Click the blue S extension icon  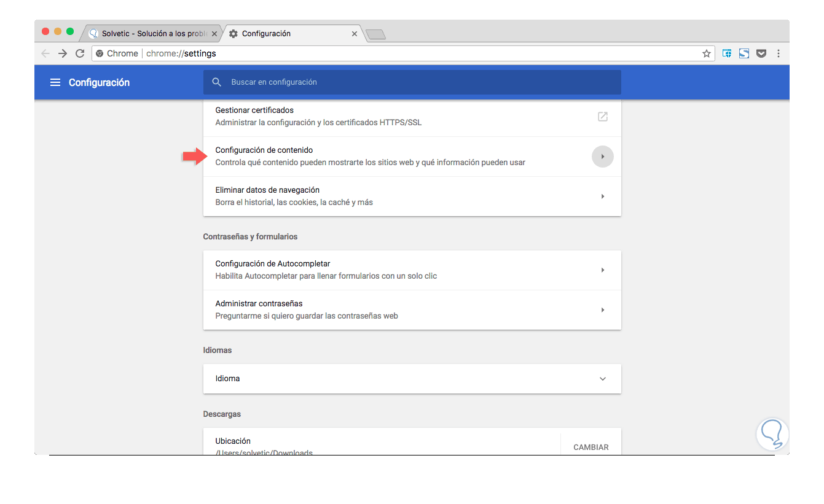(744, 53)
